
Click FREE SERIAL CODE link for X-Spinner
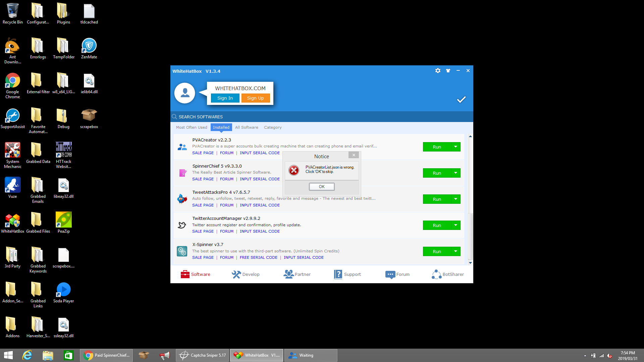click(258, 257)
